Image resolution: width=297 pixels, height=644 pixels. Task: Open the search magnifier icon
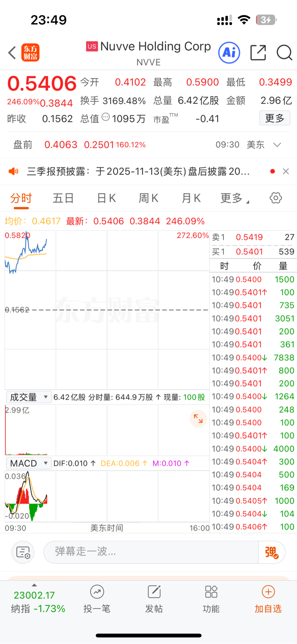click(284, 53)
